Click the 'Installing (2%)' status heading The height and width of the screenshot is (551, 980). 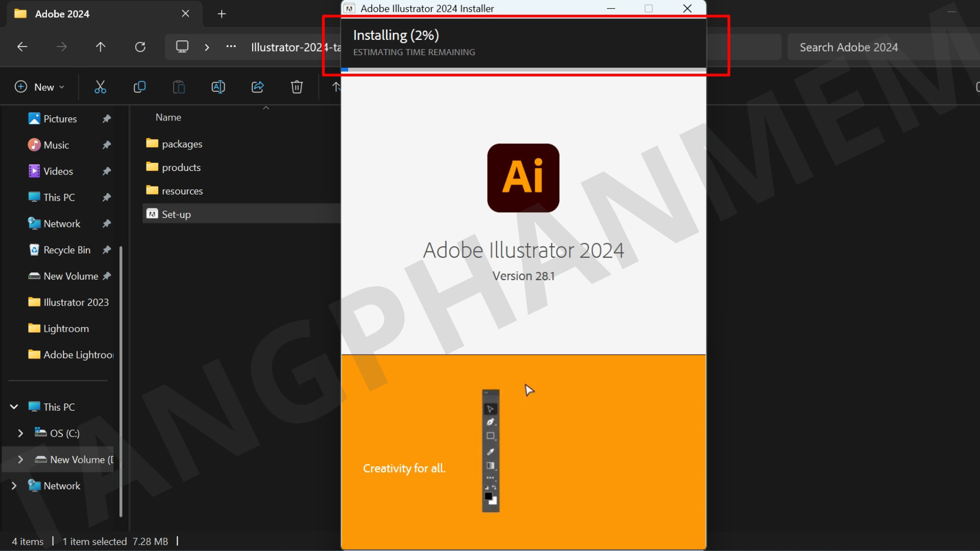(396, 35)
